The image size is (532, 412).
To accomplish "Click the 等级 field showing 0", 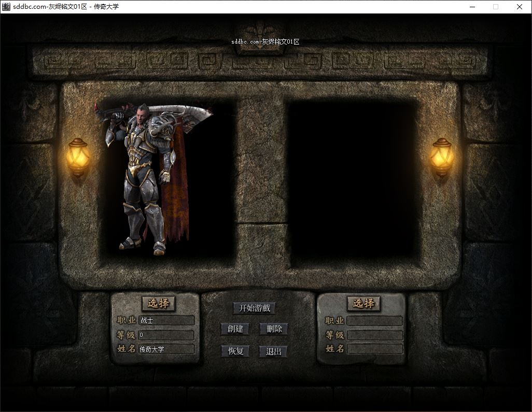I will point(166,335).
